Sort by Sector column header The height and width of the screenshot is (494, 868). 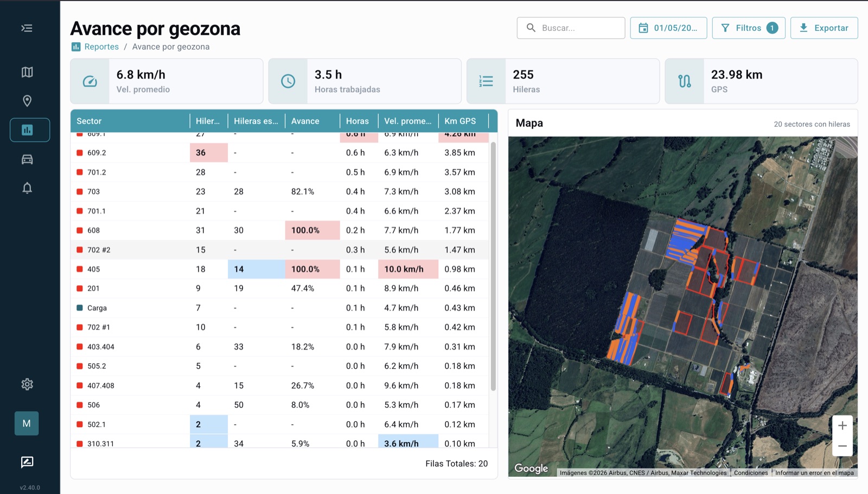tap(130, 121)
